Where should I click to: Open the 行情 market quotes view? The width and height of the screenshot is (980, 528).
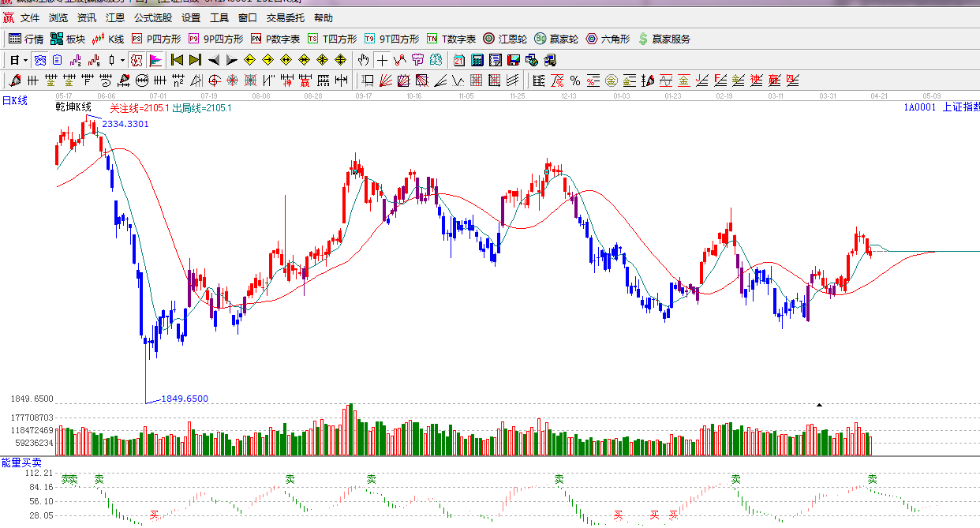click(26, 39)
